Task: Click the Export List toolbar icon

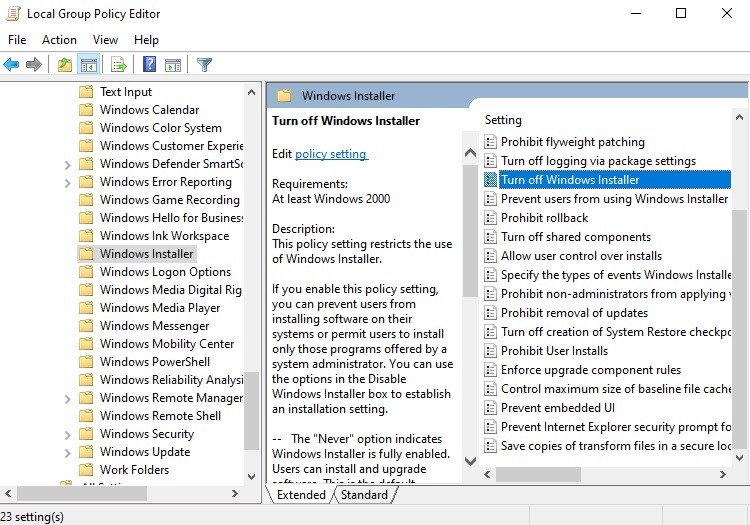Action: 119,65
